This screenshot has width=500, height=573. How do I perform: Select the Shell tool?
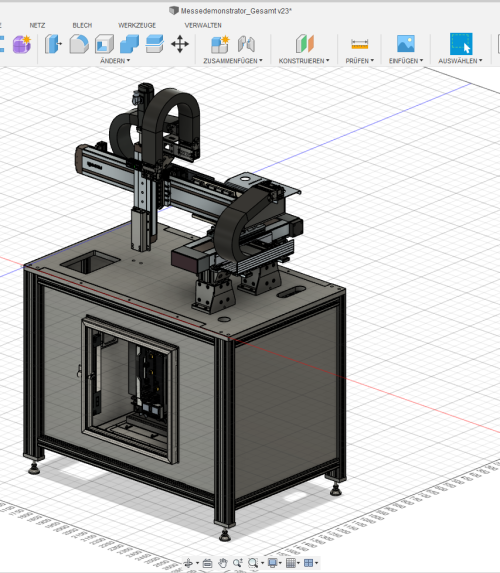click(x=105, y=44)
